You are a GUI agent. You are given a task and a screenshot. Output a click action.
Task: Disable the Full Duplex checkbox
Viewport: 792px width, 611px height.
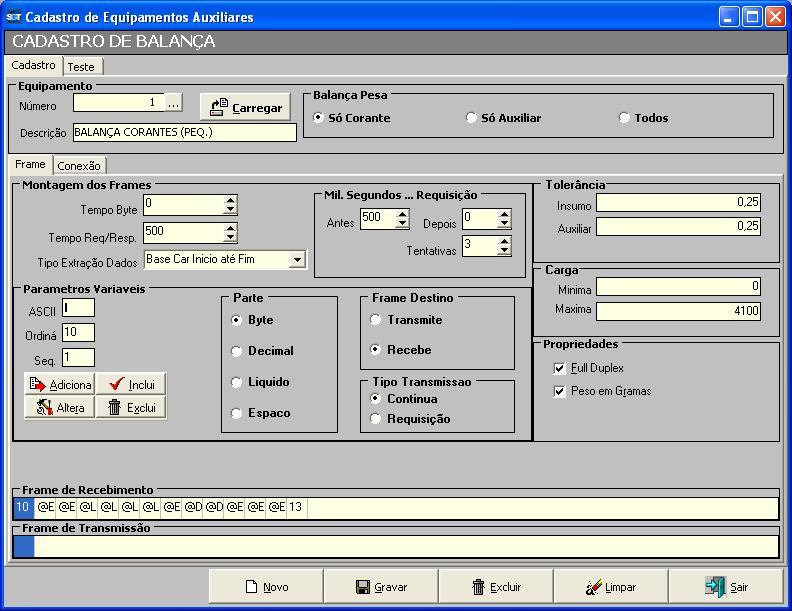[559, 368]
